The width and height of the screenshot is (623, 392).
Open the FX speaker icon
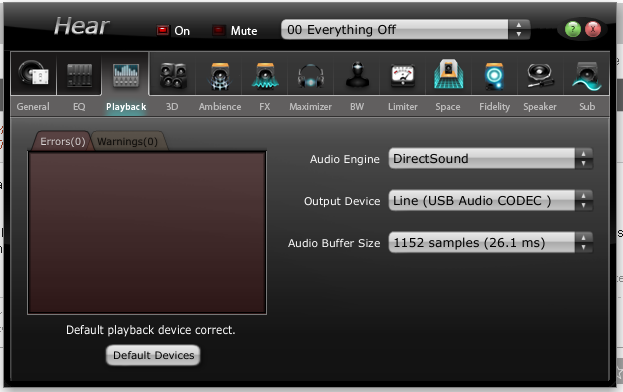point(265,75)
